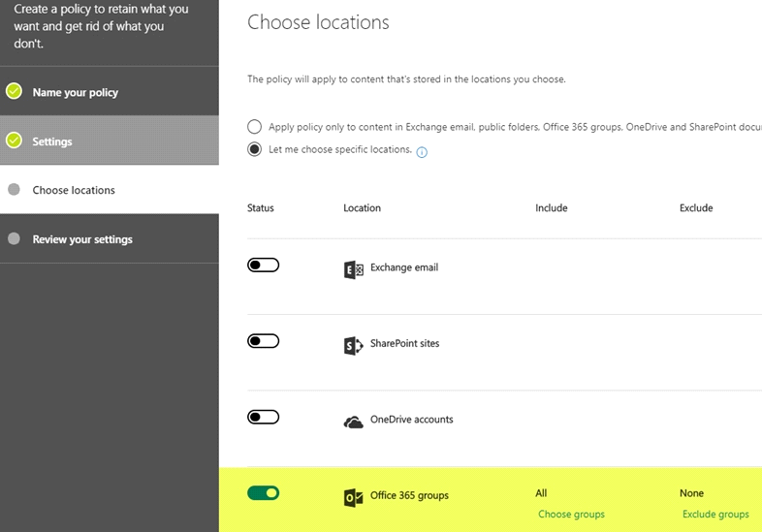This screenshot has width=762, height=532.
Task: Select Let me choose specific locations radio
Action: click(x=254, y=149)
